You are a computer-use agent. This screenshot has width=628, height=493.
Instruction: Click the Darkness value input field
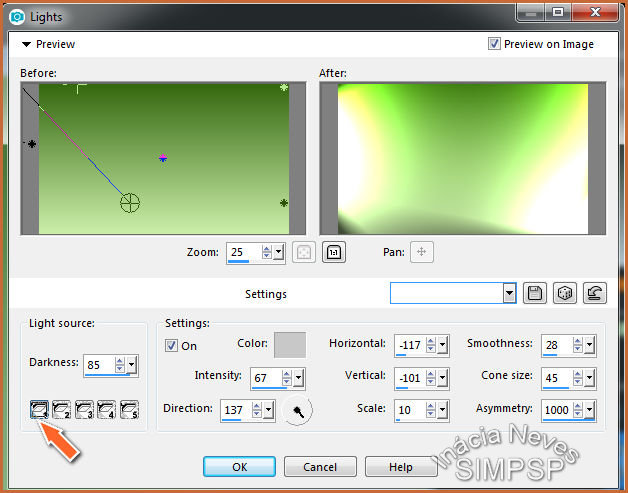pos(98,365)
